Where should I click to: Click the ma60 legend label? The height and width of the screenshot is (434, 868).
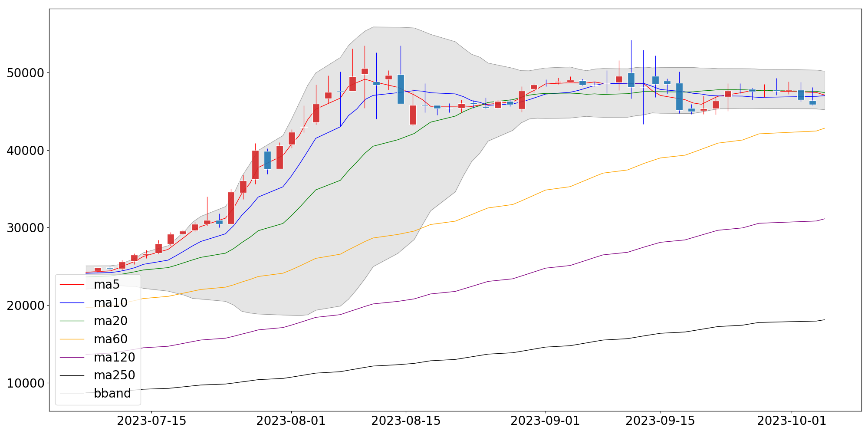click(111, 339)
